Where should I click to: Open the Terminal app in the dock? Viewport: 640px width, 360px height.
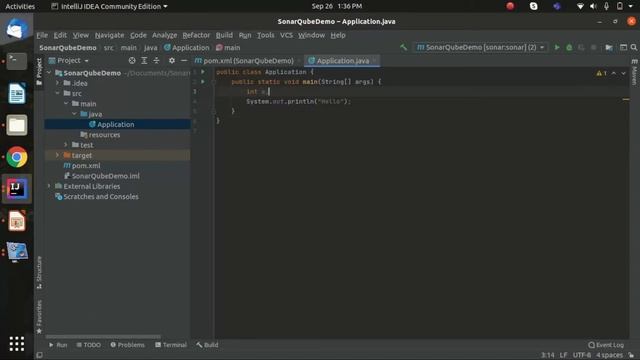pyautogui.click(x=17, y=61)
